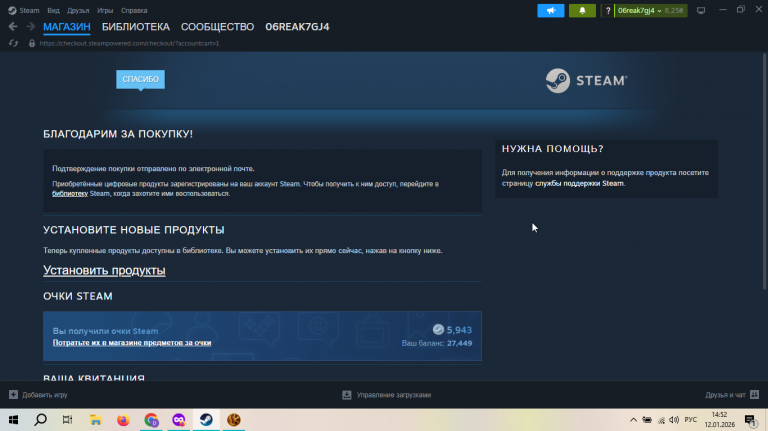Open Управление загрузками
Screen dimensions: 768x431
[x=394, y=395]
